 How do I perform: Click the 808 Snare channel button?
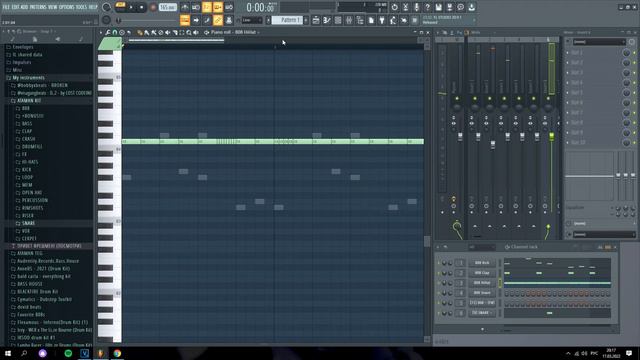click(482, 293)
